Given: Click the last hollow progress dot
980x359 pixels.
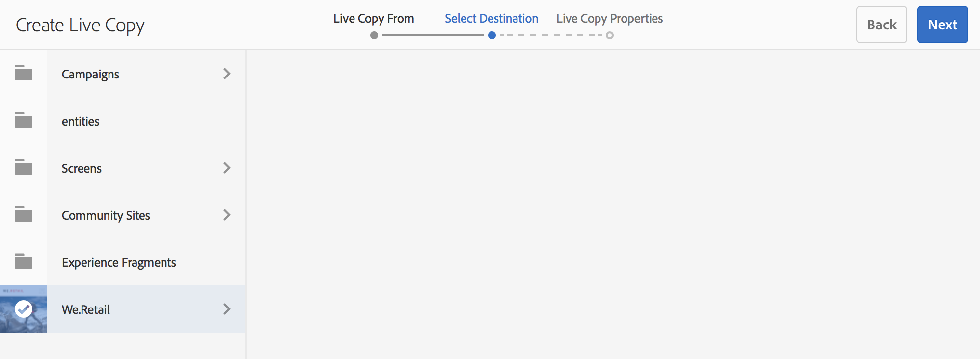Looking at the screenshot, I should pos(610,35).
